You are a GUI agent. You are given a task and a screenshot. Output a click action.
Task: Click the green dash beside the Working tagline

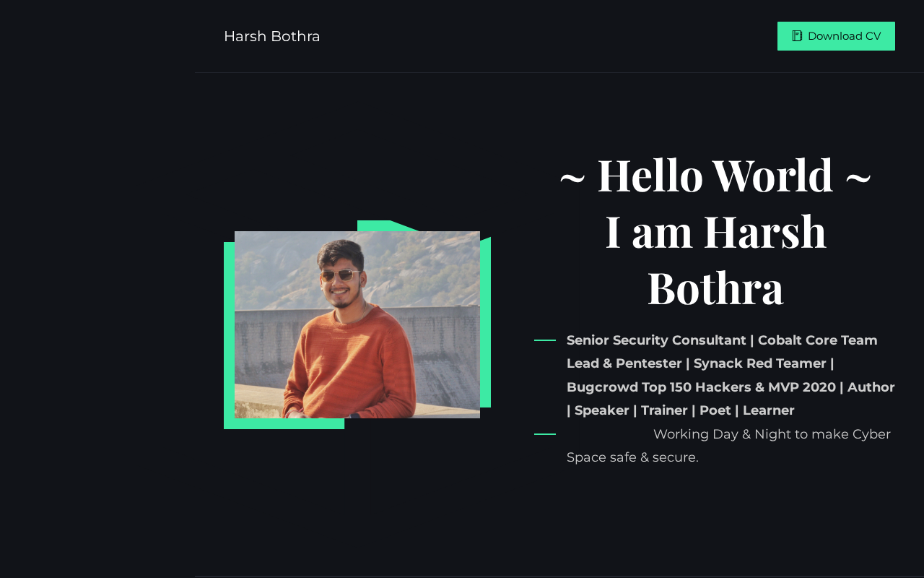coord(545,434)
